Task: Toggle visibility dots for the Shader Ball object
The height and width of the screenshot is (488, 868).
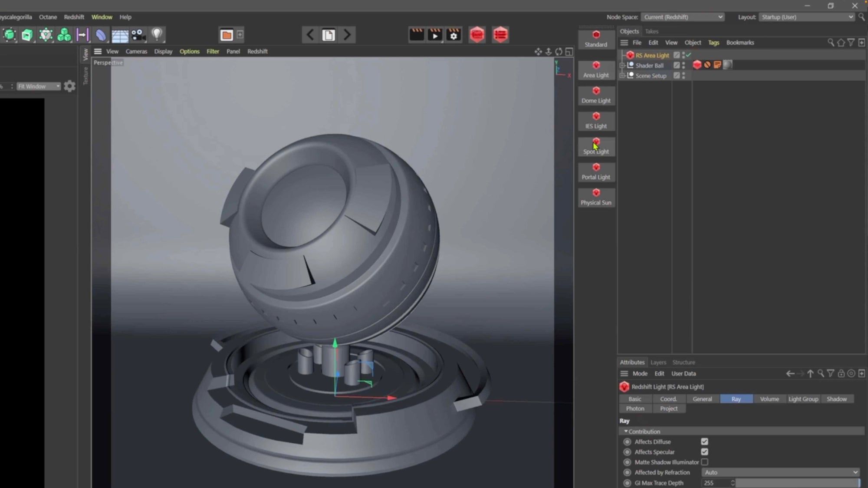Action: [684, 64]
